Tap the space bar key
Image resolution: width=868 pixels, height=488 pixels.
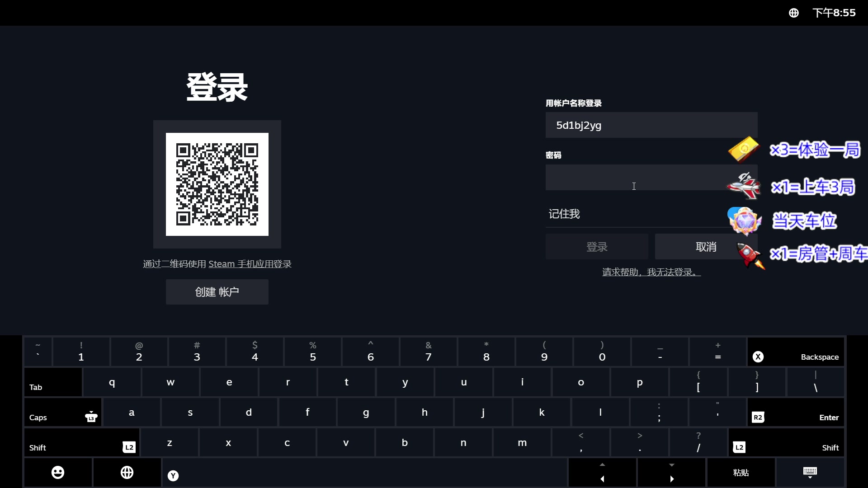[x=364, y=473]
